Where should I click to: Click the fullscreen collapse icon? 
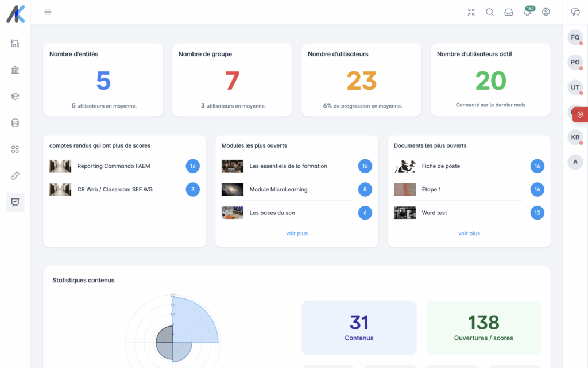471,12
